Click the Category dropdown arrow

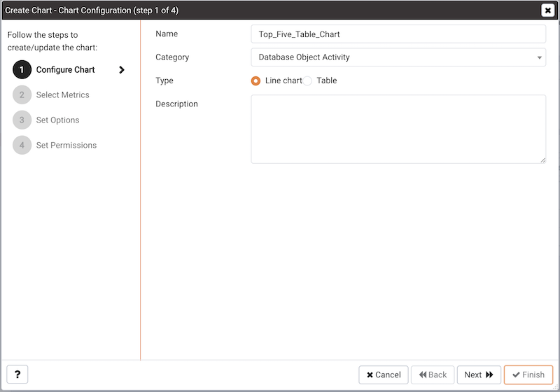[x=539, y=57]
